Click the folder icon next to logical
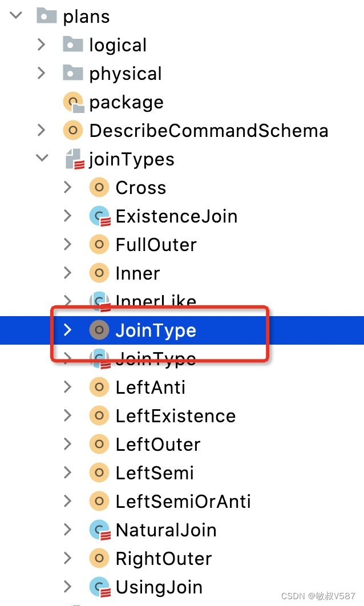The height and width of the screenshot is (606, 364). (x=72, y=45)
